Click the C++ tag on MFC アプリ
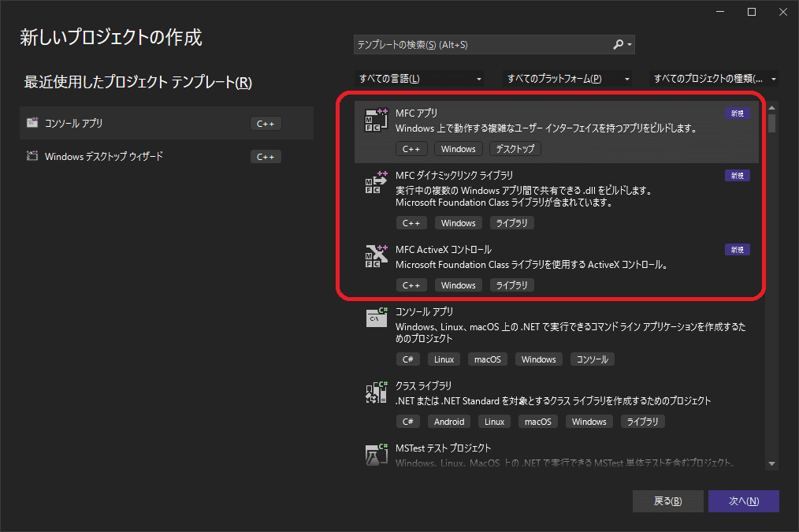This screenshot has height=532, width=799. [411, 149]
